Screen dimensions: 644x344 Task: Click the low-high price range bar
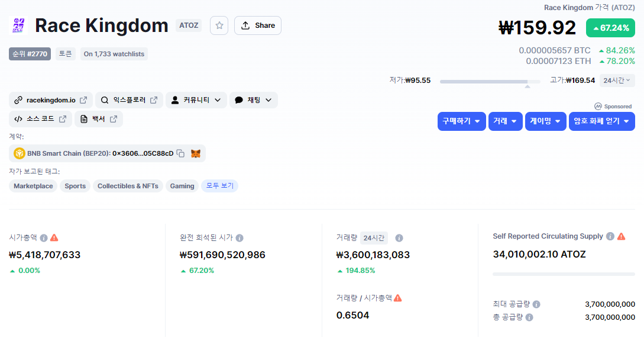pyautogui.click(x=490, y=82)
